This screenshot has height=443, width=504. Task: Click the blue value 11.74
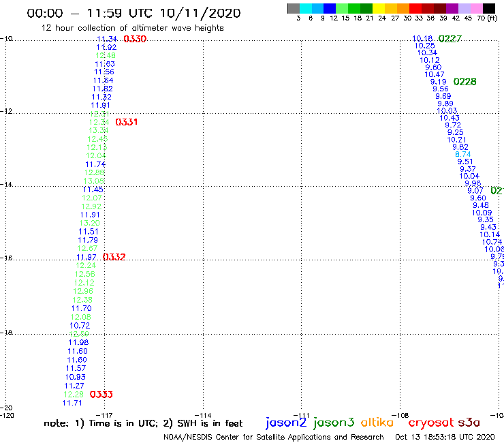click(x=95, y=164)
